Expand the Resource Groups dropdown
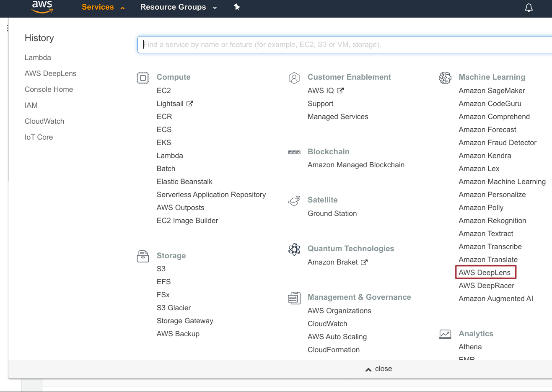552x392 pixels. (x=179, y=7)
